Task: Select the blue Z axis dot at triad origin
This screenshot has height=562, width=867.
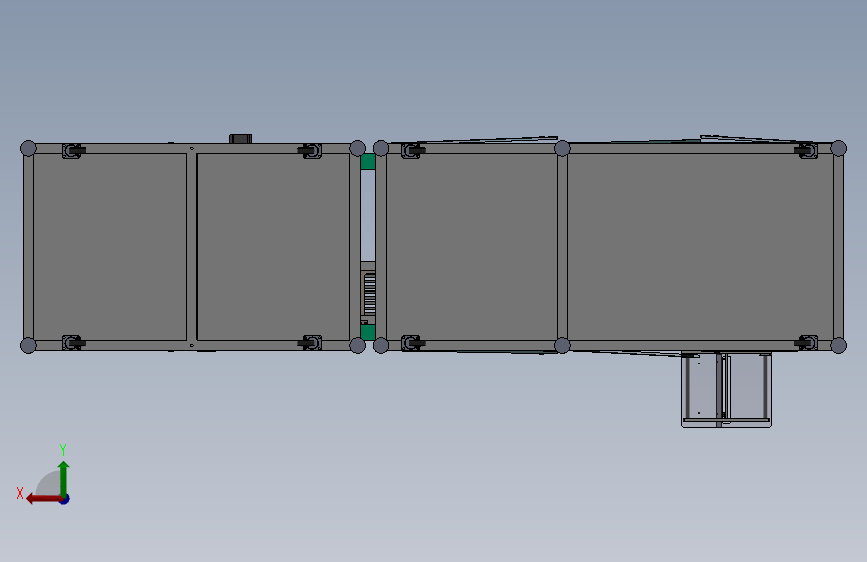Action: (x=65, y=499)
